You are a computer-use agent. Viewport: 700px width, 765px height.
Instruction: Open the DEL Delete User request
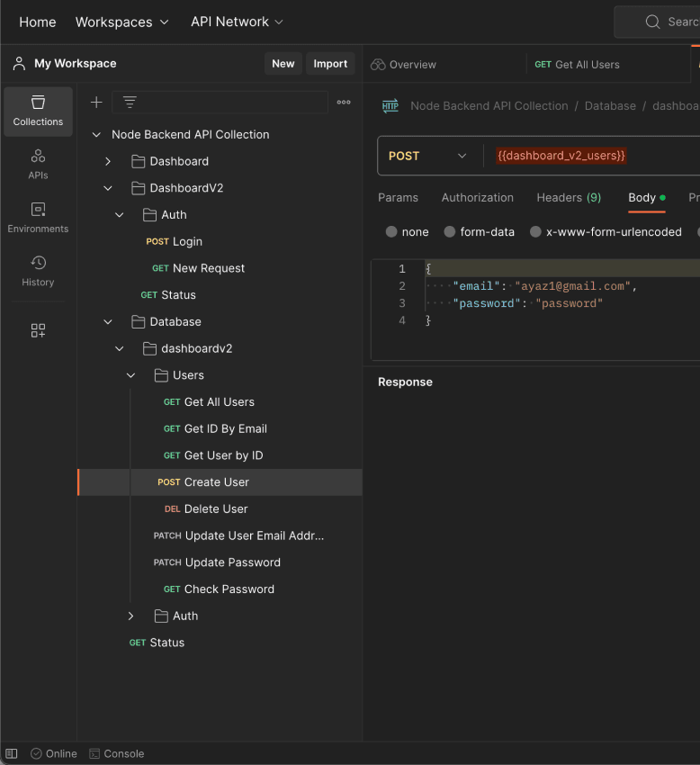point(206,509)
